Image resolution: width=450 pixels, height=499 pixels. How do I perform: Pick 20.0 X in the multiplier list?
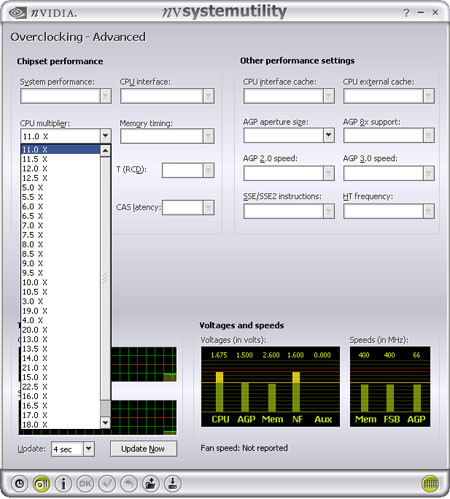click(60, 330)
